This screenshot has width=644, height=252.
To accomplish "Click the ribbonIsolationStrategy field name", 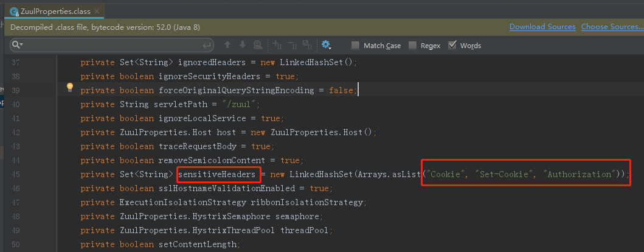I will [306, 202].
